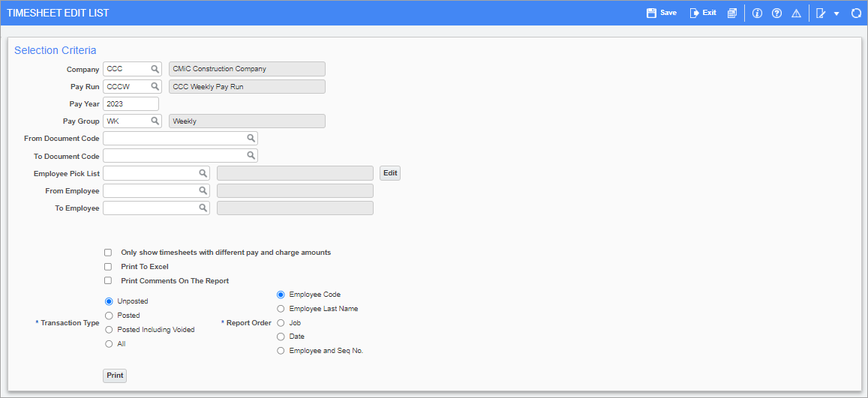This screenshot has width=868, height=398.
Task: Click the stacked pages icon beside Exit
Action: 732,13
